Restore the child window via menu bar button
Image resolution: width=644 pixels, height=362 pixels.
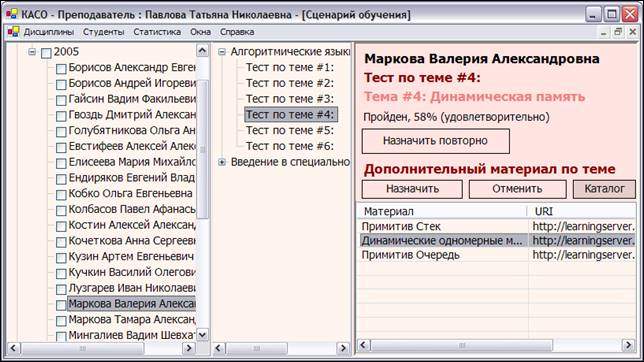618,32
